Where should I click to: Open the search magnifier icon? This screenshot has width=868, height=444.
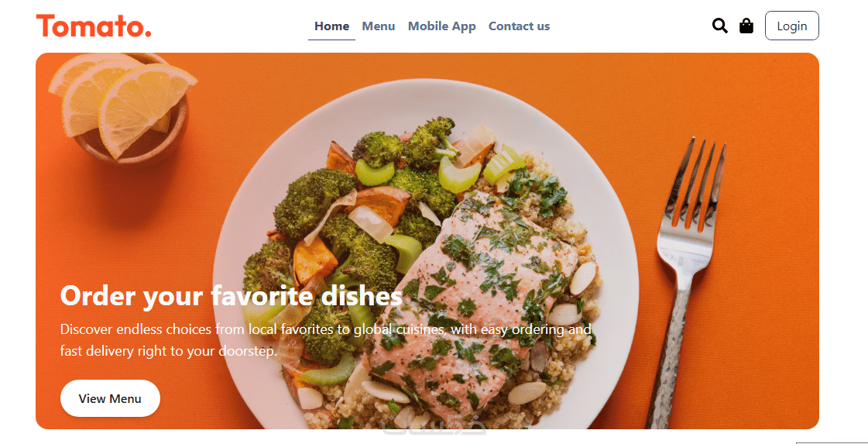coord(719,26)
